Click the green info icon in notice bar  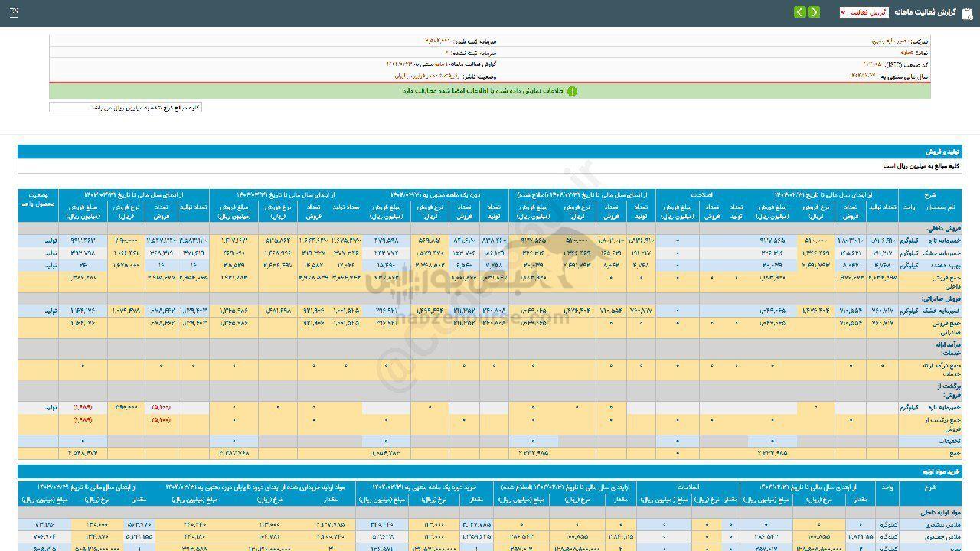coord(572,91)
